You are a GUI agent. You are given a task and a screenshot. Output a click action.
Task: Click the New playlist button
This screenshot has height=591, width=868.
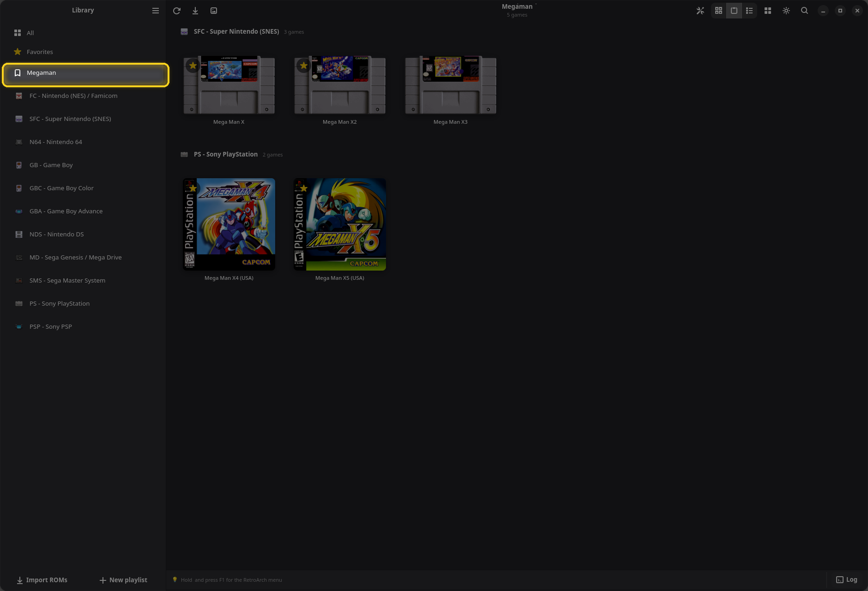click(123, 580)
